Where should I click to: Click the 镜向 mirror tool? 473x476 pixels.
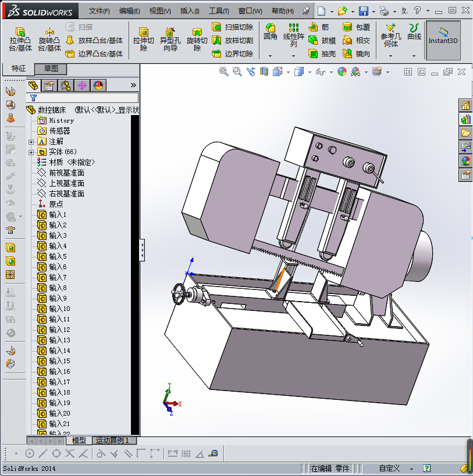tap(356, 53)
